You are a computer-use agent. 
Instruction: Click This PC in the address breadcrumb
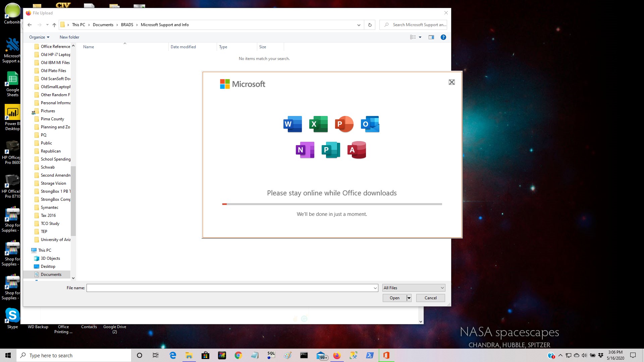pos(78,25)
